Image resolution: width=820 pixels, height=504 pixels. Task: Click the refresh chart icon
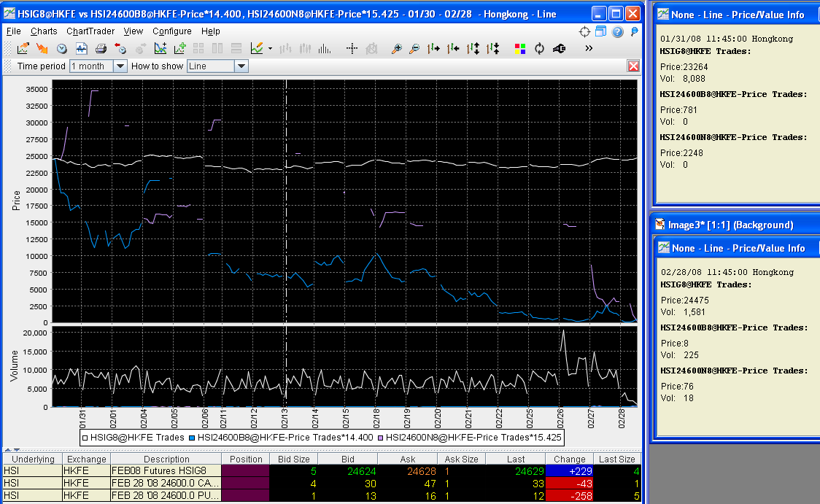[x=539, y=49]
